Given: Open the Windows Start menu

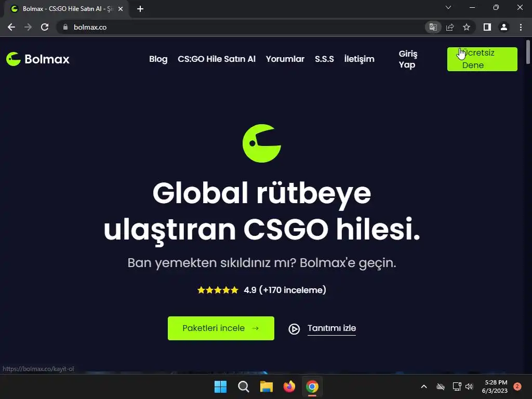Looking at the screenshot, I should click(x=220, y=387).
